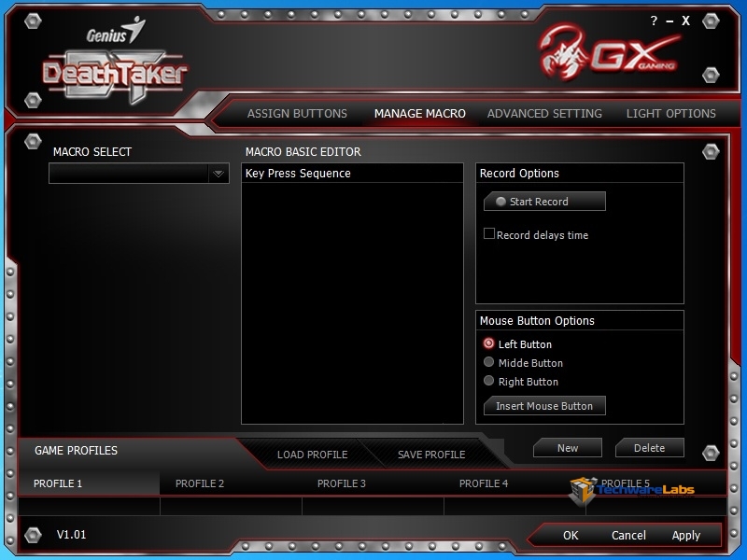Click the Record Options panel title
The image size is (747, 560).
(x=519, y=174)
